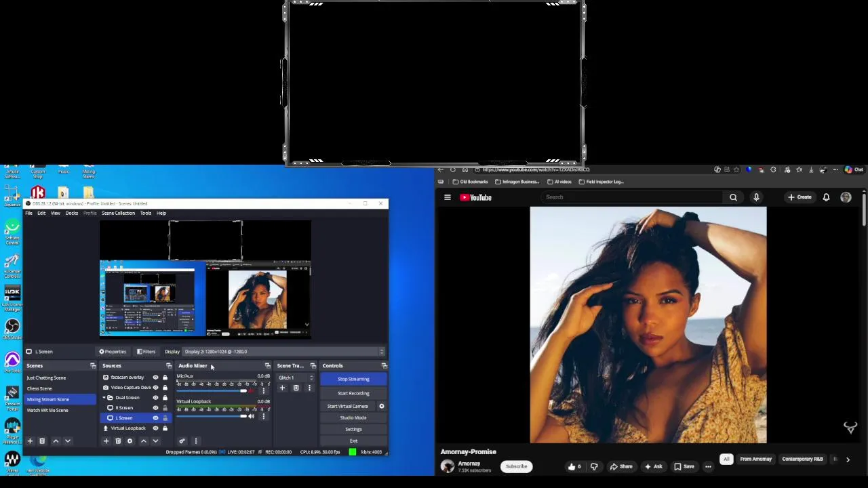Viewport: 868px width, 488px height.
Task: Add a scene transition with plus icon
Action: click(282, 388)
